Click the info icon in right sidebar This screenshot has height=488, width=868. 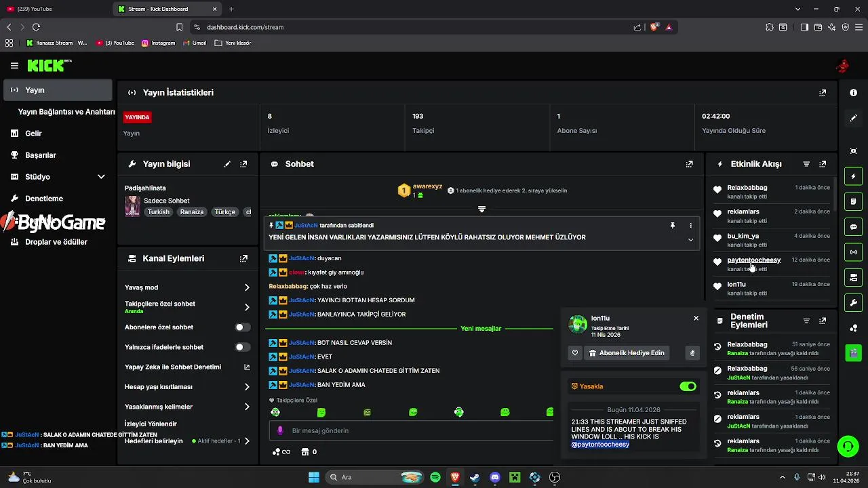[853, 92]
